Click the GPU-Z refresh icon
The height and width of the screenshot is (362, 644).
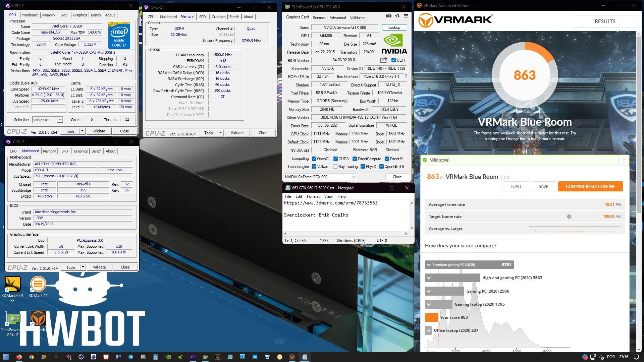tap(397, 16)
